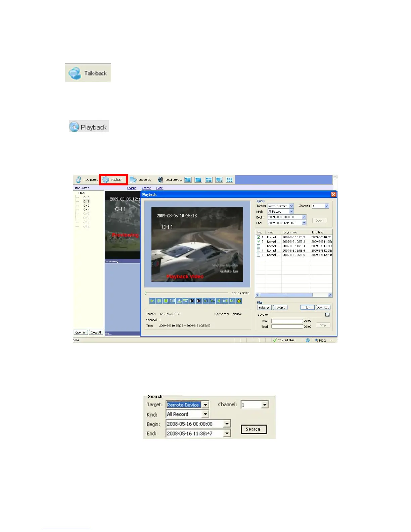The width and height of the screenshot is (411, 532).
Task: Select the single-window layout icon
Action: pyautogui.click(x=198, y=180)
